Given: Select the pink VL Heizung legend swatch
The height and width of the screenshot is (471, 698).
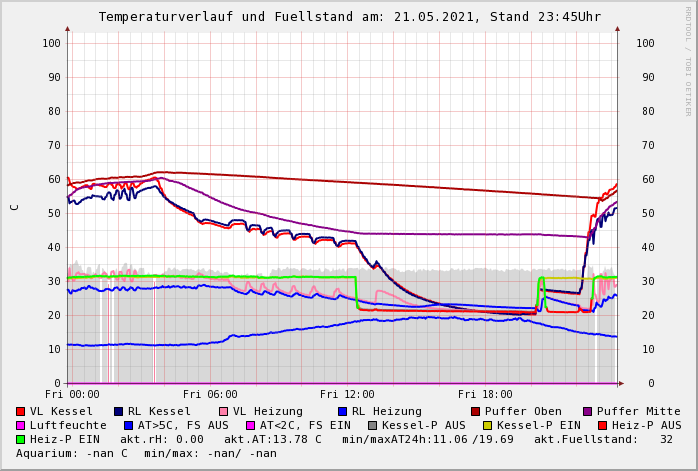Looking at the screenshot, I should 222,412.
